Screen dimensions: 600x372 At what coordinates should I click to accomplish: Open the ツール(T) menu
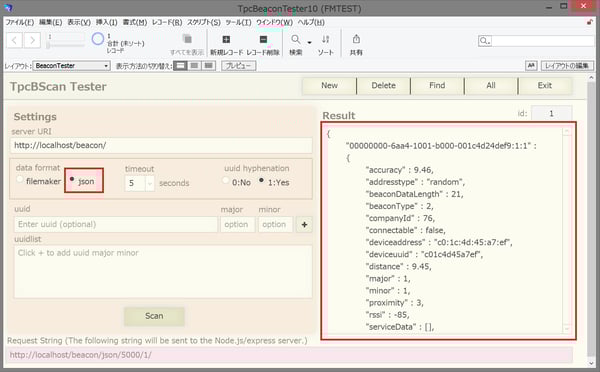pos(238,22)
